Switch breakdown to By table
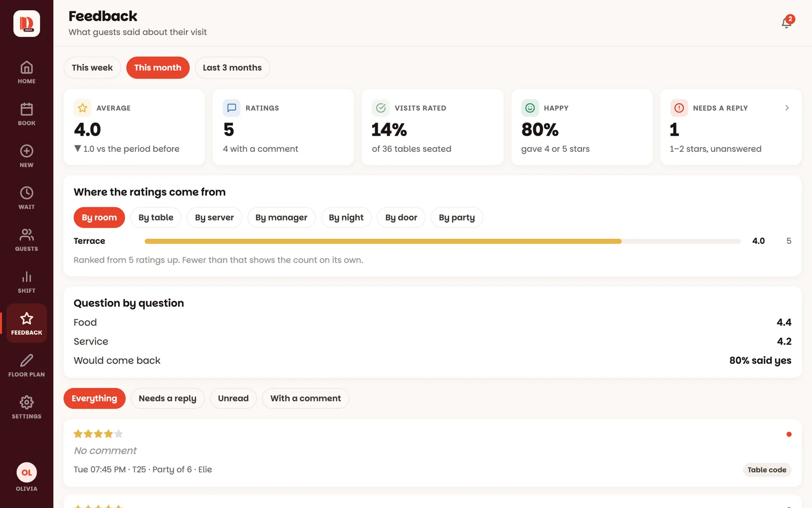 (x=156, y=217)
